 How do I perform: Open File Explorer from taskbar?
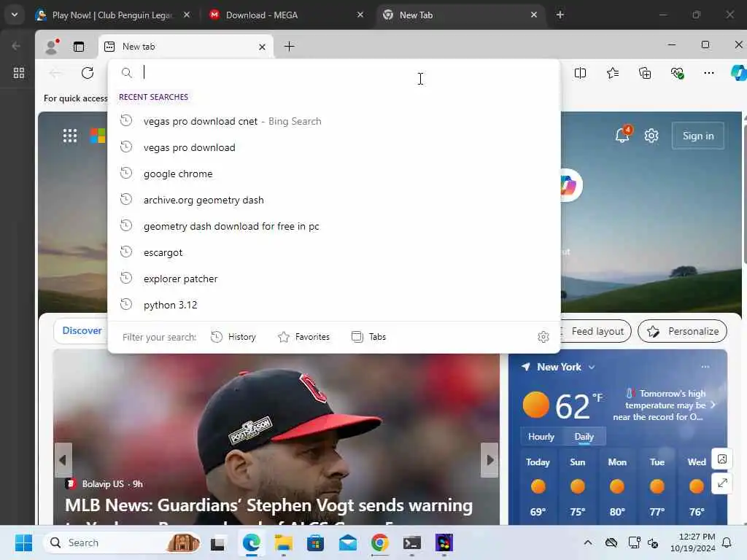pos(283,542)
